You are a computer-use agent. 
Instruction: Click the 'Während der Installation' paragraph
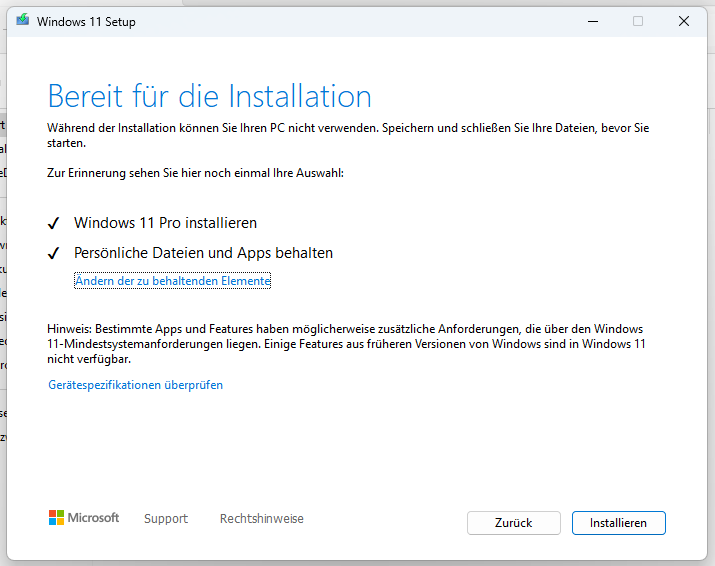(348, 135)
